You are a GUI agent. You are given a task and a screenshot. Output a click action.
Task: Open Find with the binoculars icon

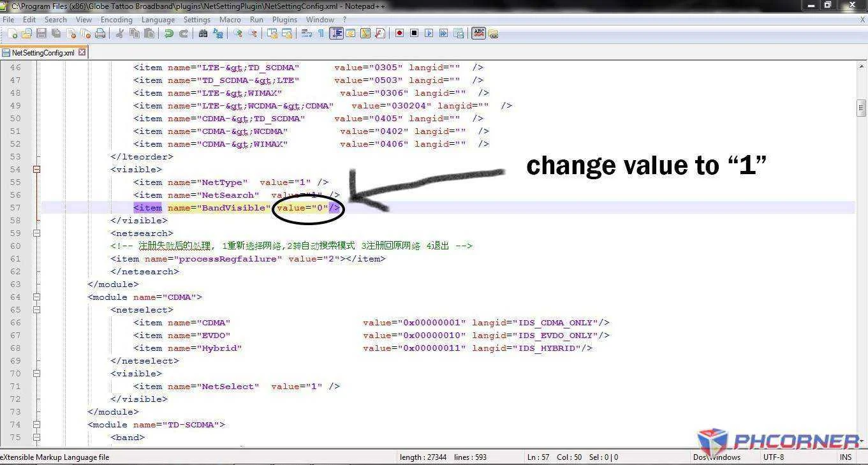coord(203,33)
